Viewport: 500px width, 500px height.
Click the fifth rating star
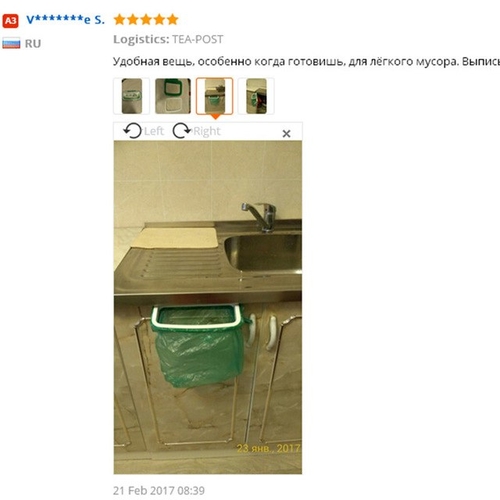173,20
